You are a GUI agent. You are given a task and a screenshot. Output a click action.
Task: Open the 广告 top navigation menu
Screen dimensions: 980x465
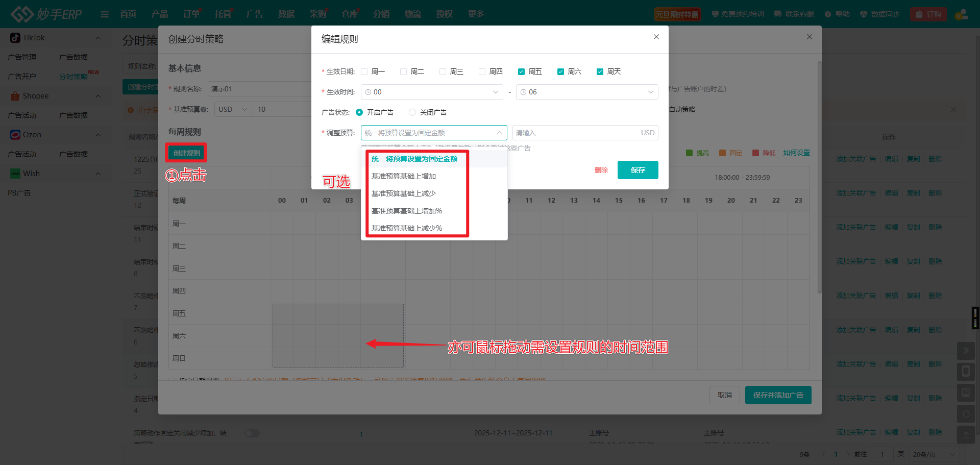pyautogui.click(x=254, y=14)
